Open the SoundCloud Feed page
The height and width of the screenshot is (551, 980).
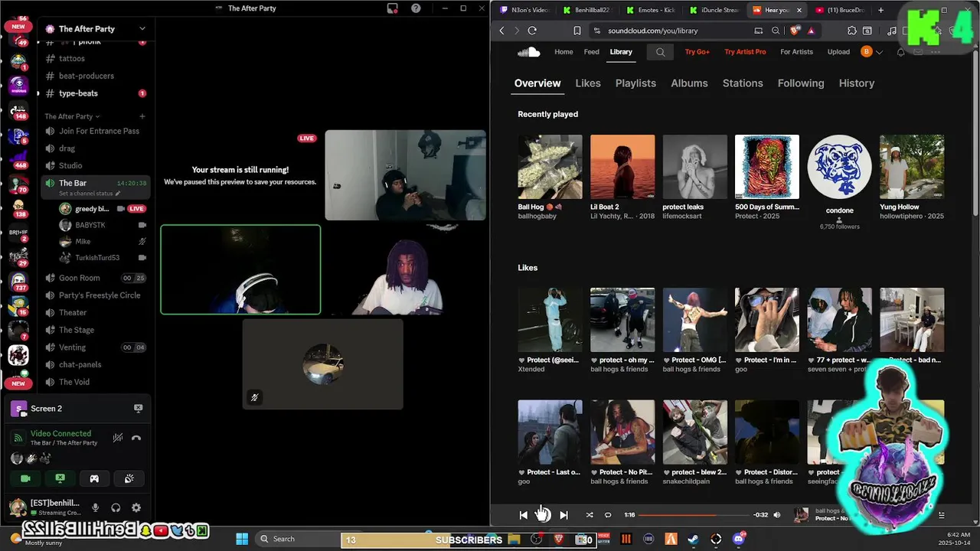click(592, 52)
